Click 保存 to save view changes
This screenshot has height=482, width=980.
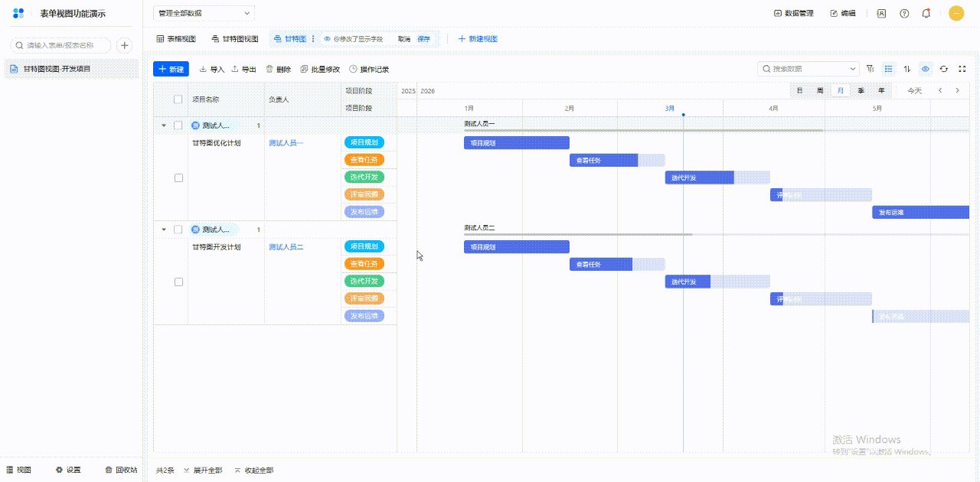pos(423,38)
